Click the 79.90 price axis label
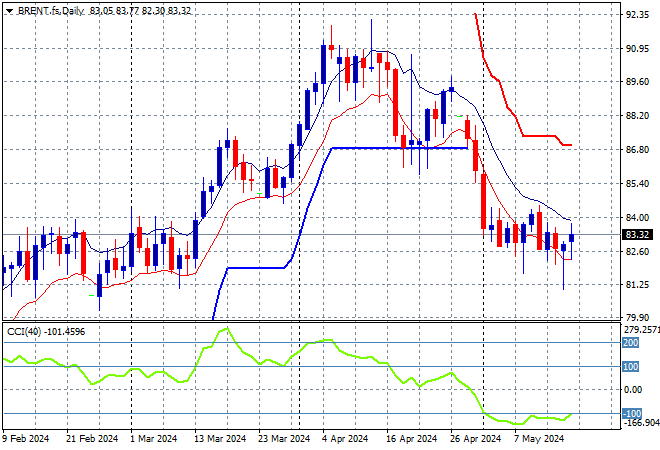 (636, 319)
